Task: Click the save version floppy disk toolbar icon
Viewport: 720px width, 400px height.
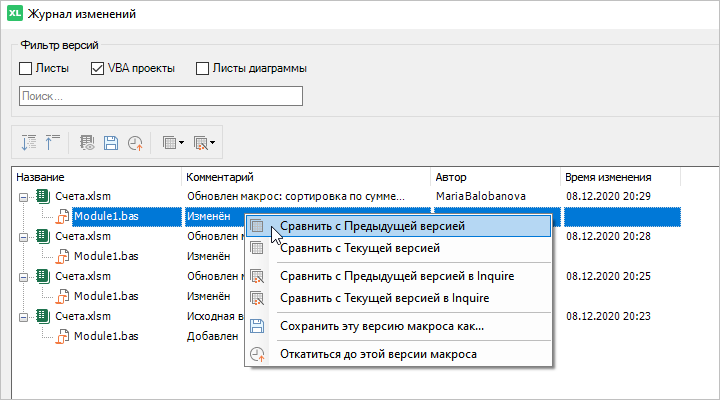Action: [x=111, y=143]
